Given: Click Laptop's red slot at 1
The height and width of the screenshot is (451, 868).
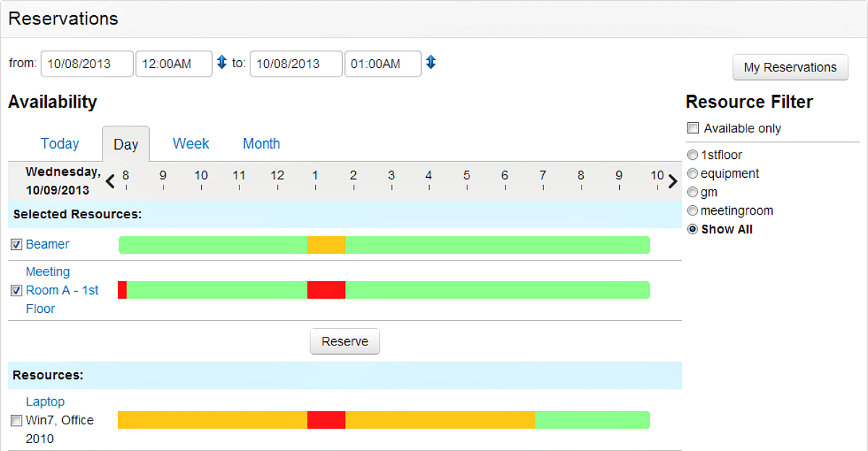Looking at the screenshot, I should pos(326,421).
